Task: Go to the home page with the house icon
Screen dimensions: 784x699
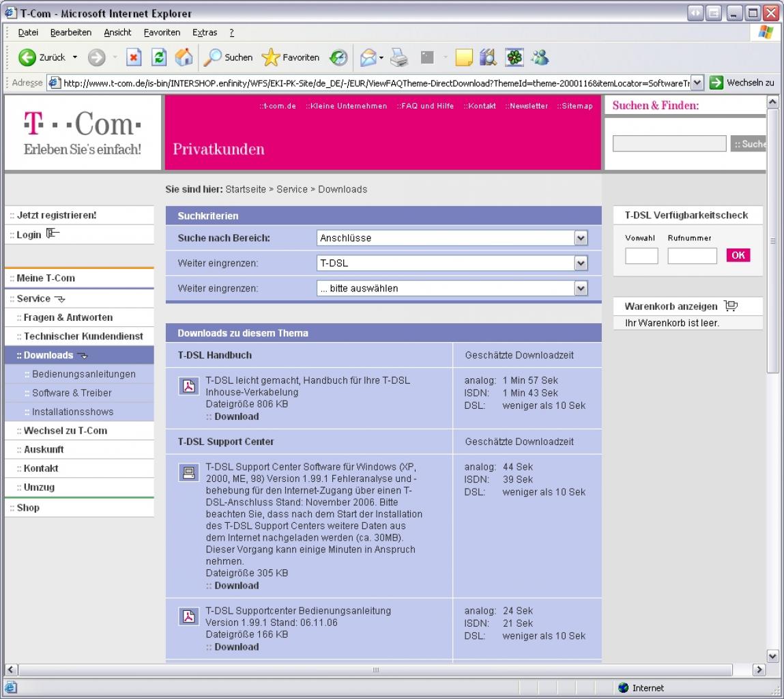Action: [184, 57]
